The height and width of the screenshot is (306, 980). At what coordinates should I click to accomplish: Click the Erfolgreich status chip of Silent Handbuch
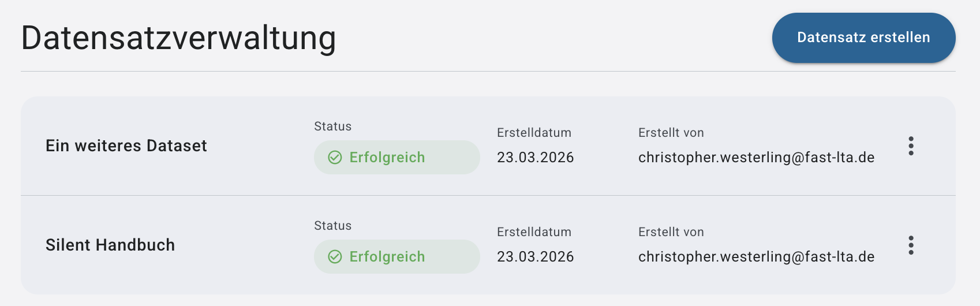click(397, 257)
